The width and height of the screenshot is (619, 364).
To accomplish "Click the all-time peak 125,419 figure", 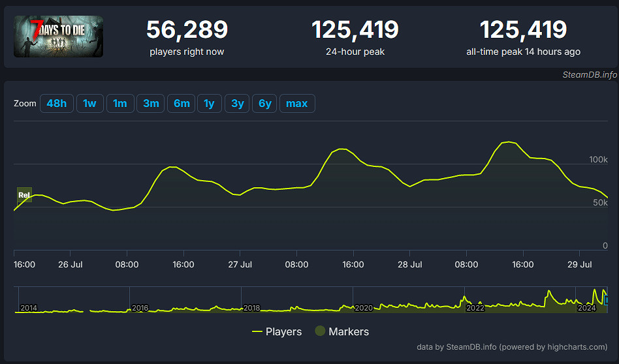I will point(523,30).
